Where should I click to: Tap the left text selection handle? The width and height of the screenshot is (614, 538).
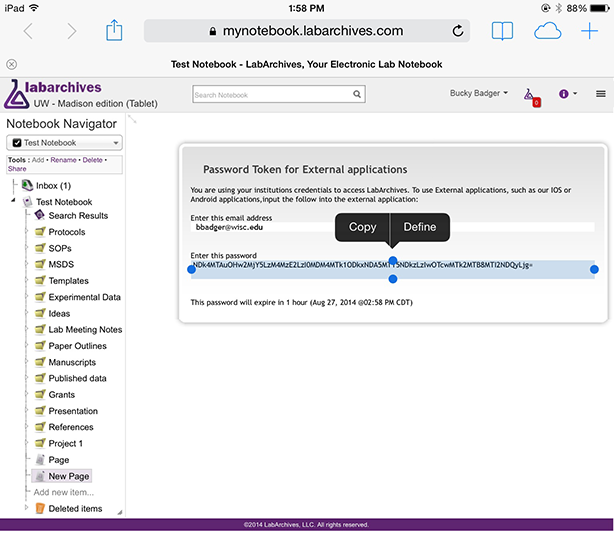click(x=191, y=269)
